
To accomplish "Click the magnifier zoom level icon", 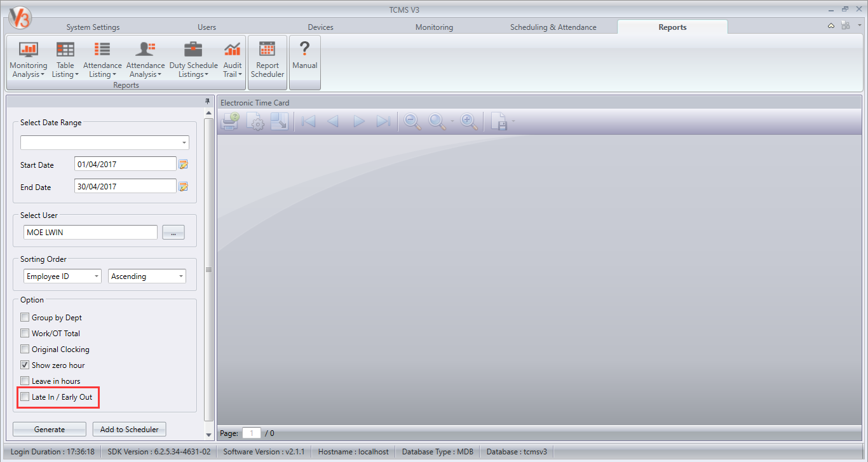I will pos(437,121).
